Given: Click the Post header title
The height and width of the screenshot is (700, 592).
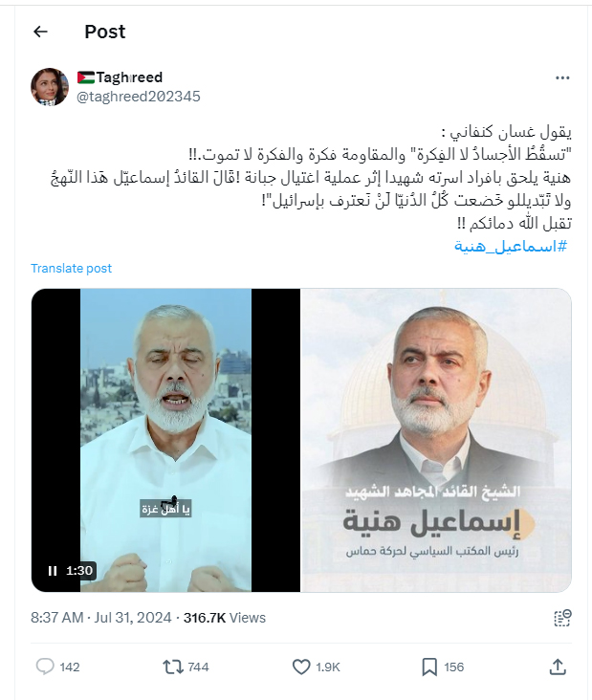Looking at the screenshot, I should coord(105,32).
